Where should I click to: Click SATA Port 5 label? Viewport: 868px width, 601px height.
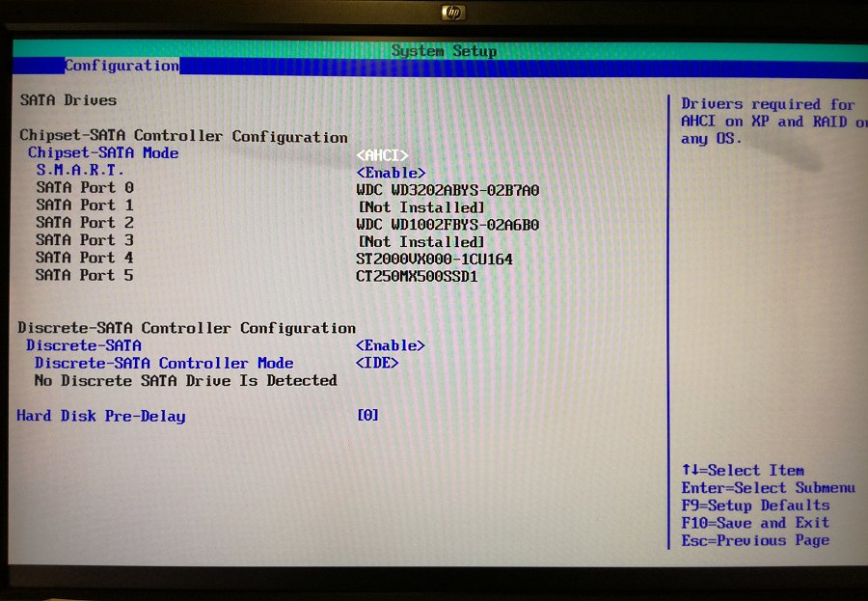point(84,275)
